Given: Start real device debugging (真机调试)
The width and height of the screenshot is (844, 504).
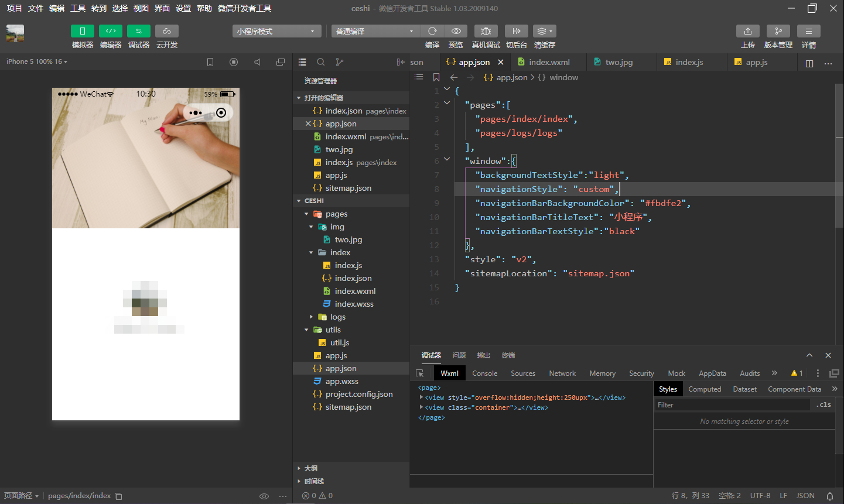Looking at the screenshot, I should pos(486,31).
